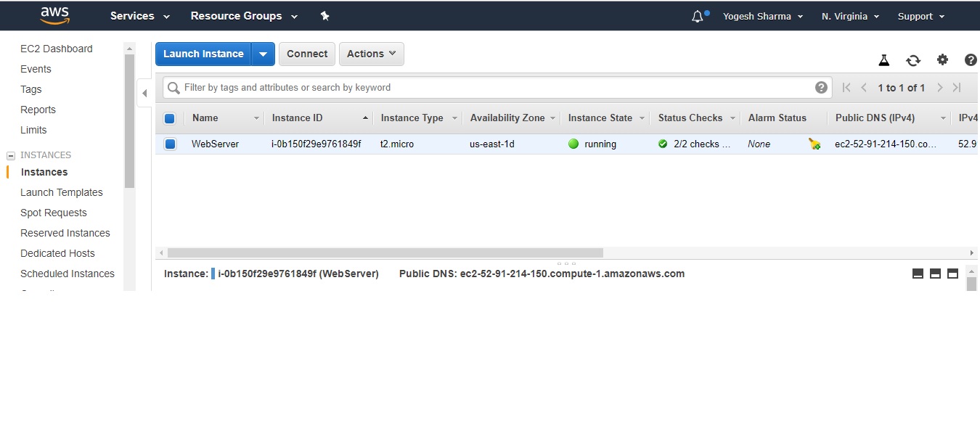Select the split-pane layout icon bottom right
This screenshot has height=423, width=980.
[x=935, y=274]
